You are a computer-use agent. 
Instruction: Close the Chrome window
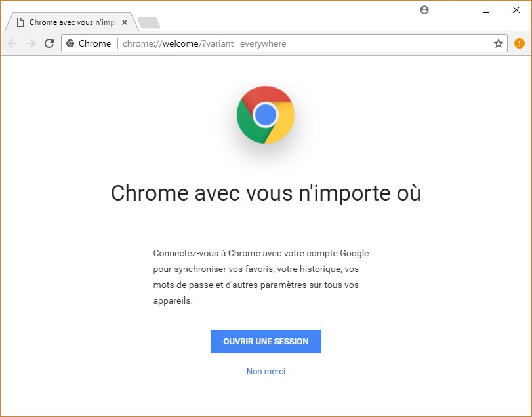[x=516, y=10]
